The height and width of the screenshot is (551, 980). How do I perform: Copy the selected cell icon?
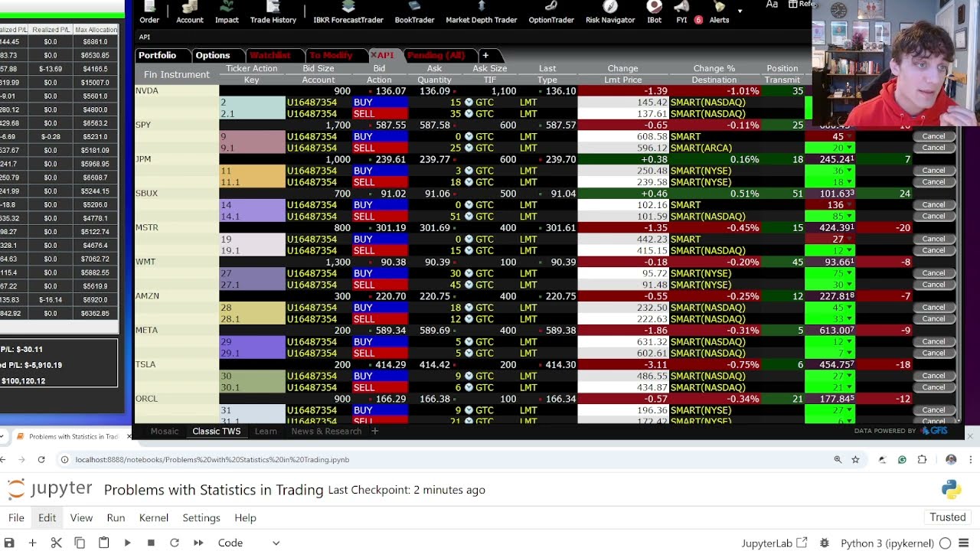coord(80,543)
